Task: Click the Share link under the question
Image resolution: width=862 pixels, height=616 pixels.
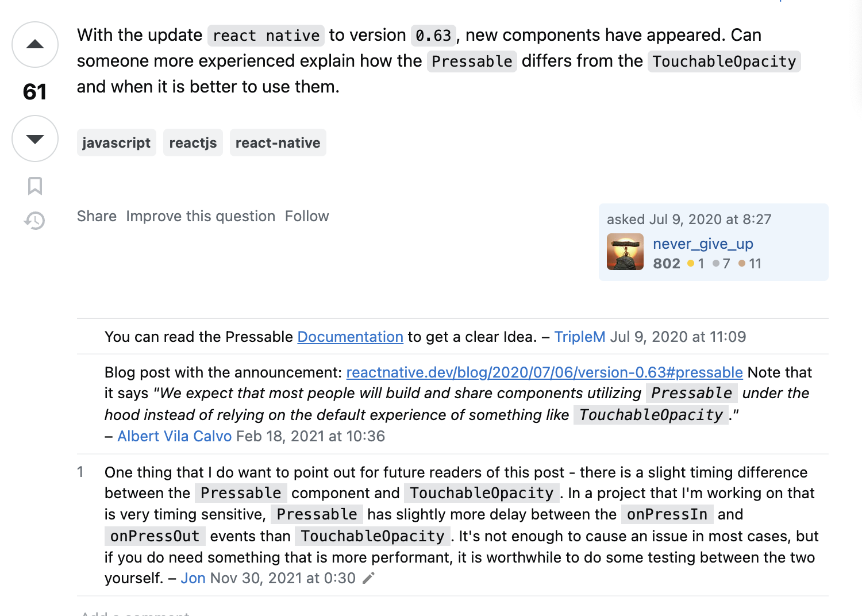Action: pyautogui.click(x=97, y=216)
